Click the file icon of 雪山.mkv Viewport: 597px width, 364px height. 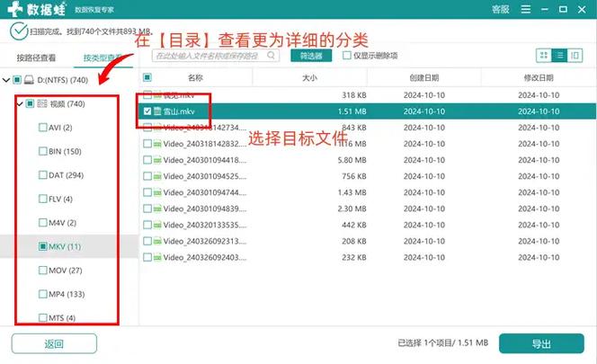point(157,111)
